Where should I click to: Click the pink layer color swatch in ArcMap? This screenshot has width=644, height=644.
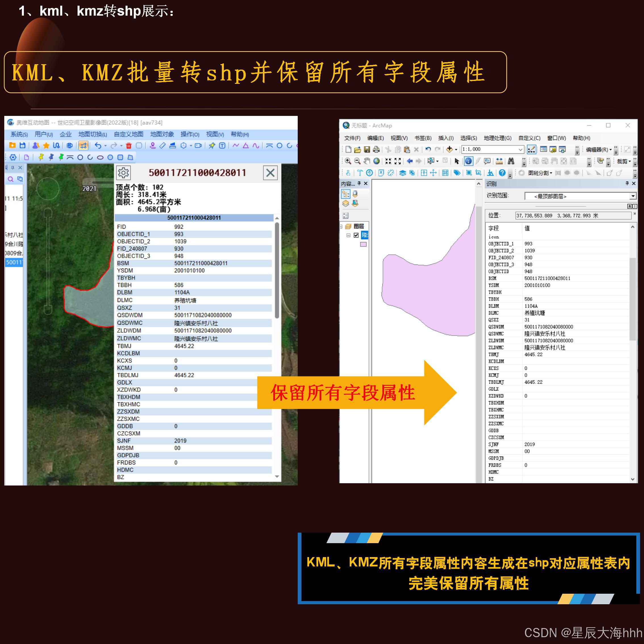coord(363,244)
